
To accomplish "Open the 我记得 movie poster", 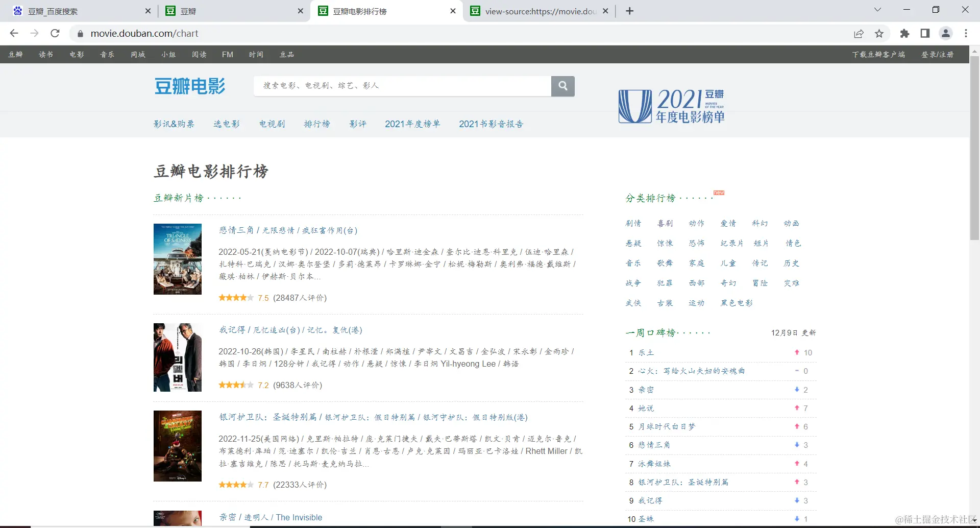I will coord(178,357).
